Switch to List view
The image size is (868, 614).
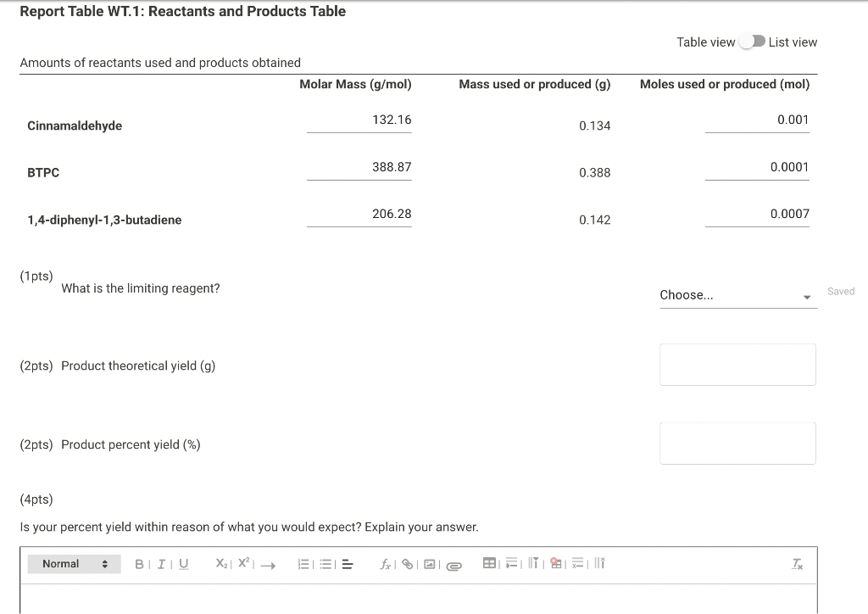793,42
